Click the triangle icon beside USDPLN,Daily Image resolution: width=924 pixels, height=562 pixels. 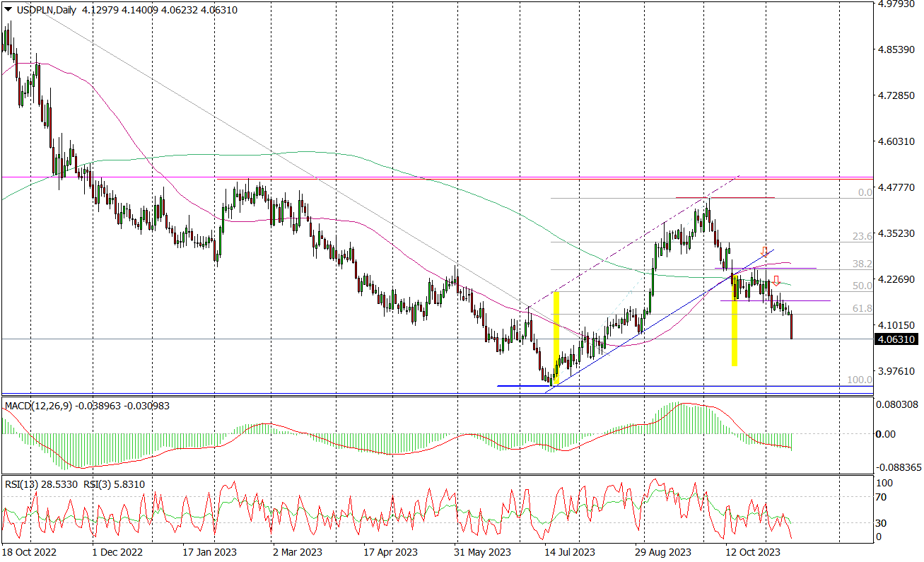8,9
